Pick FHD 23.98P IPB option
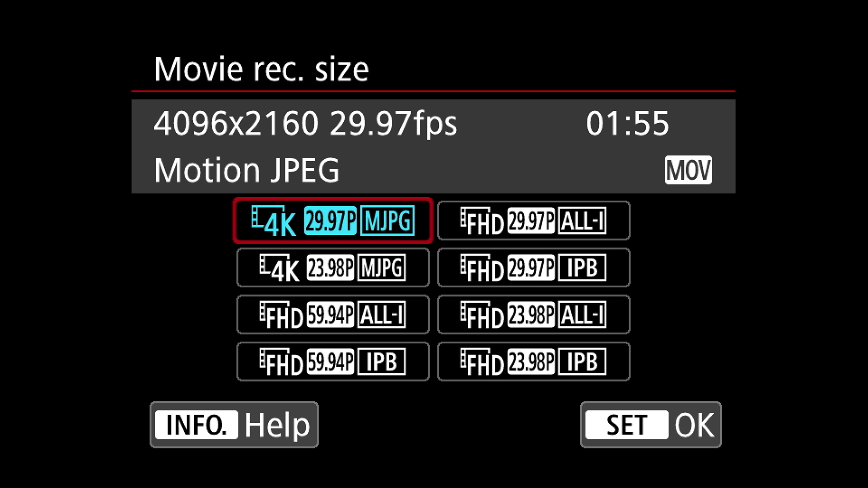This screenshot has height=488, width=868. click(x=534, y=361)
